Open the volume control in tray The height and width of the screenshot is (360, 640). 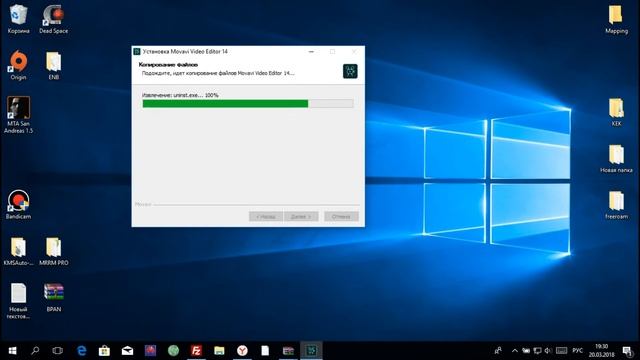(x=548, y=351)
